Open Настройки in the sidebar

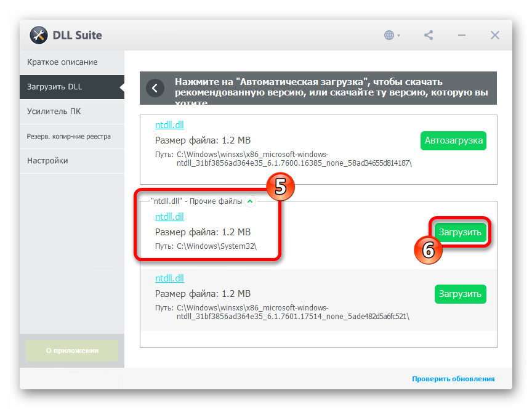coord(47,161)
